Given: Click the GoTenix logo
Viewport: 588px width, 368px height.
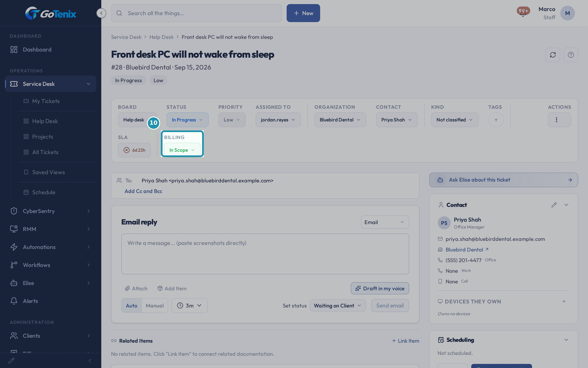Looking at the screenshot, I should (51, 13).
